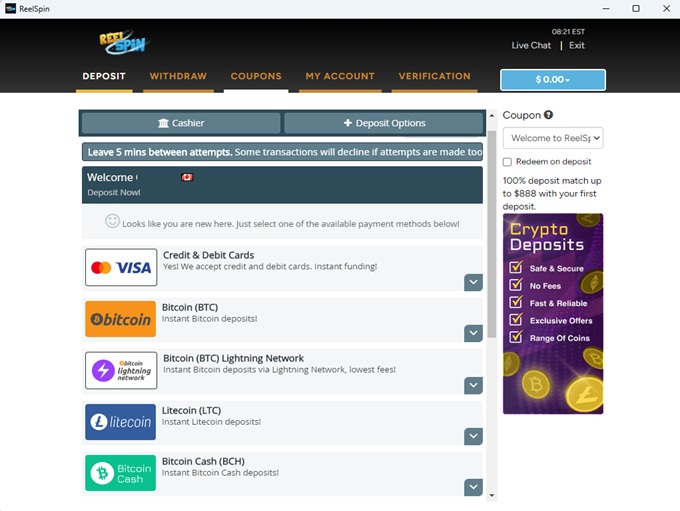Image resolution: width=680 pixels, height=511 pixels.
Task: Choose the green Bitcoin Cash logo
Action: click(121, 474)
